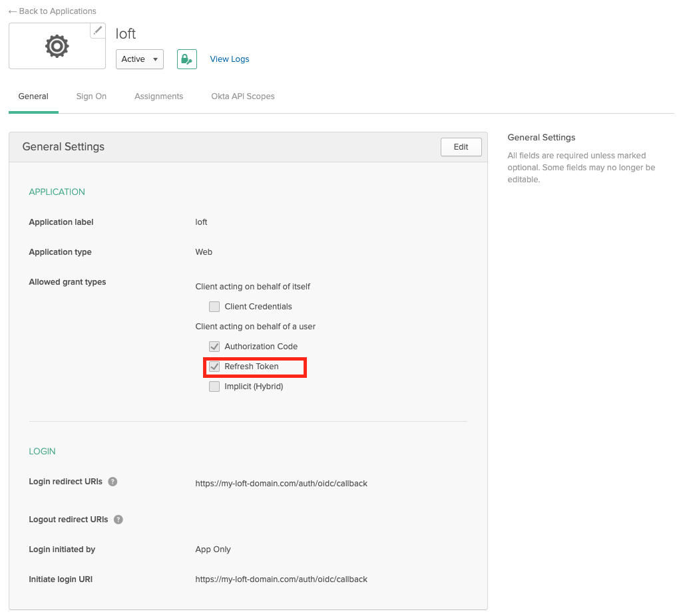The width and height of the screenshot is (681, 616).
Task: Uncheck the Refresh Token option
Action: [214, 367]
